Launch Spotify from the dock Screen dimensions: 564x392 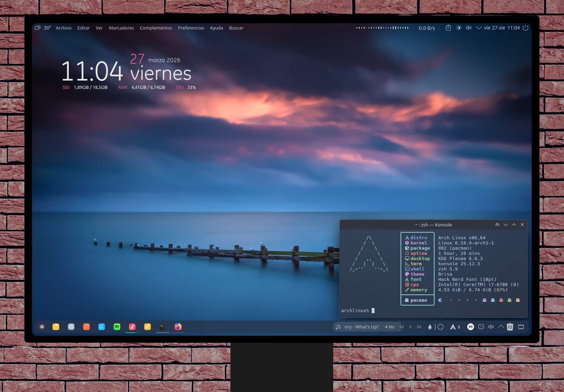(117, 327)
